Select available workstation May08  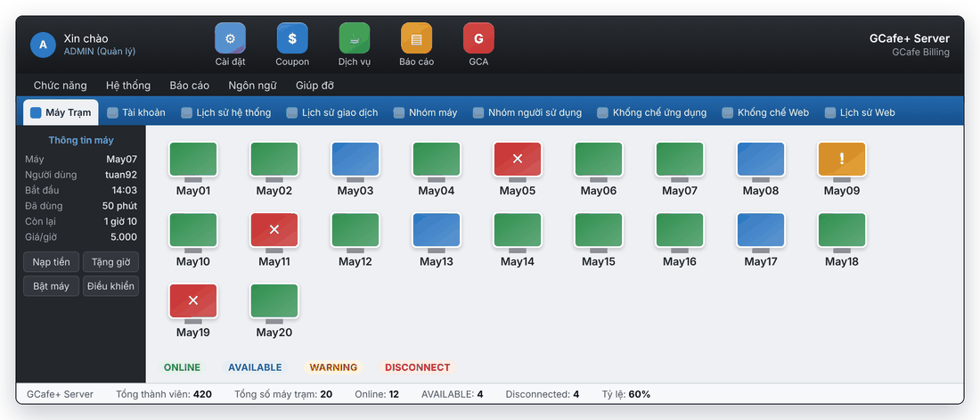[761, 169]
